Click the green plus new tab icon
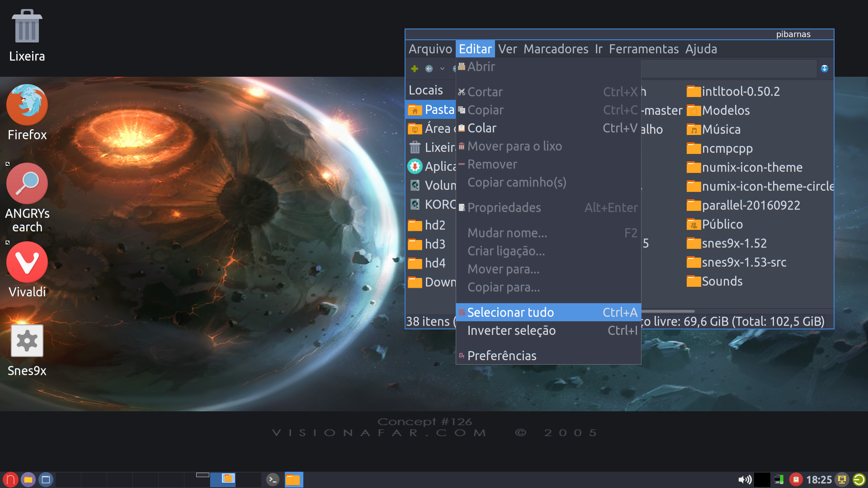The width and height of the screenshot is (868, 488). [415, 69]
